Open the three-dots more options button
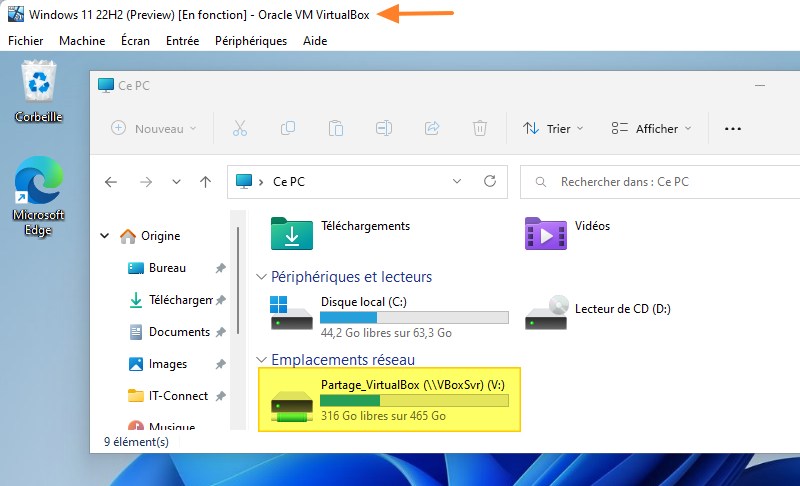Image resolution: width=800 pixels, height=486 pixels. [x=733, y=129]
